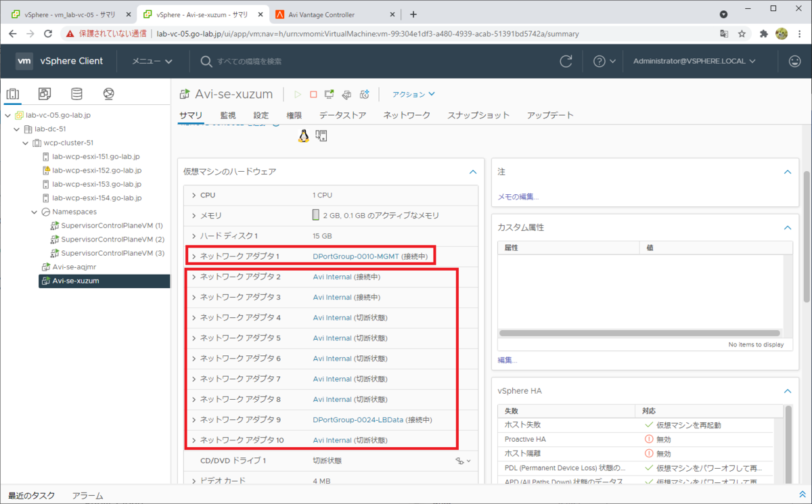
Task: Click the CD/DVD drive connect icon
Action: (x=463, y=461)
